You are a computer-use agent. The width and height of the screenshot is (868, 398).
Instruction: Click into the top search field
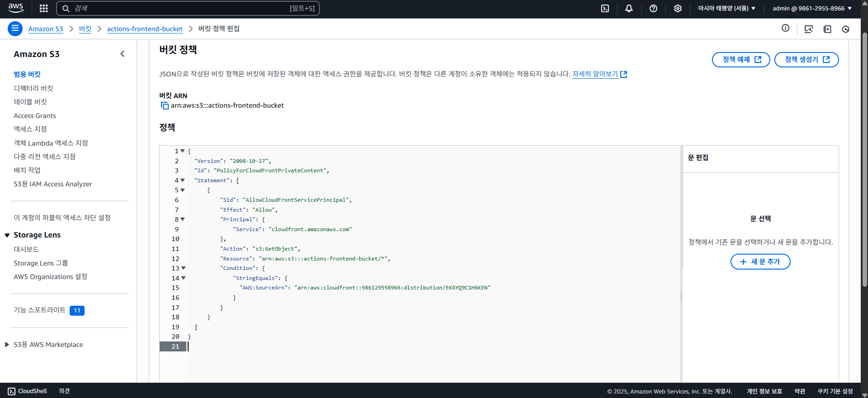pos(188,8)
